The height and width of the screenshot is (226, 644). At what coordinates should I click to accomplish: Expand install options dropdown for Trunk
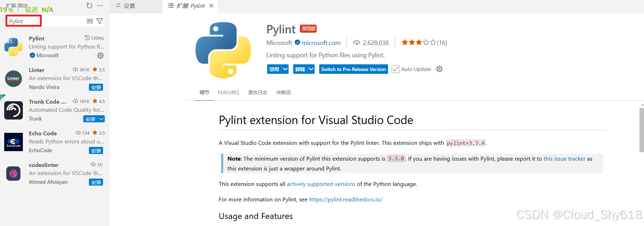point(101,119)
